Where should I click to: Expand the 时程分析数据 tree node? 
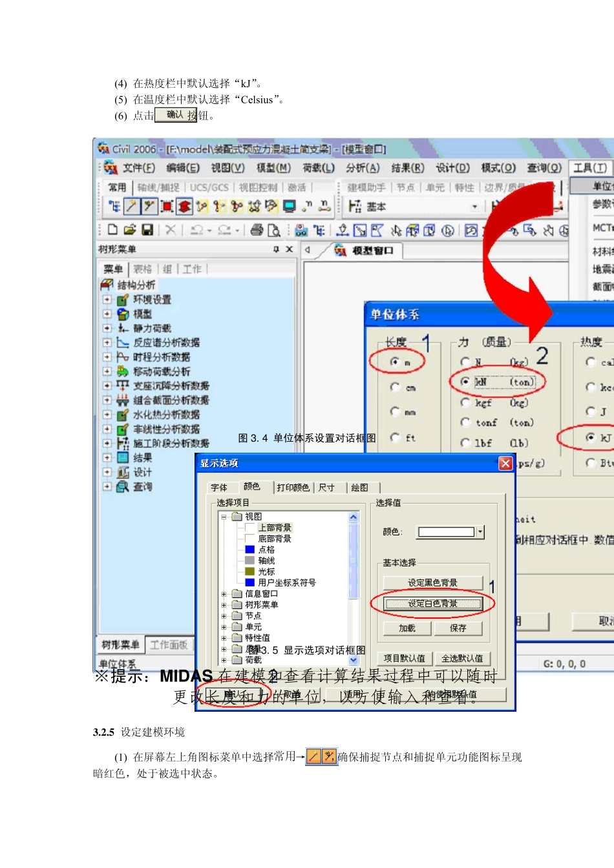coord(107,356)
